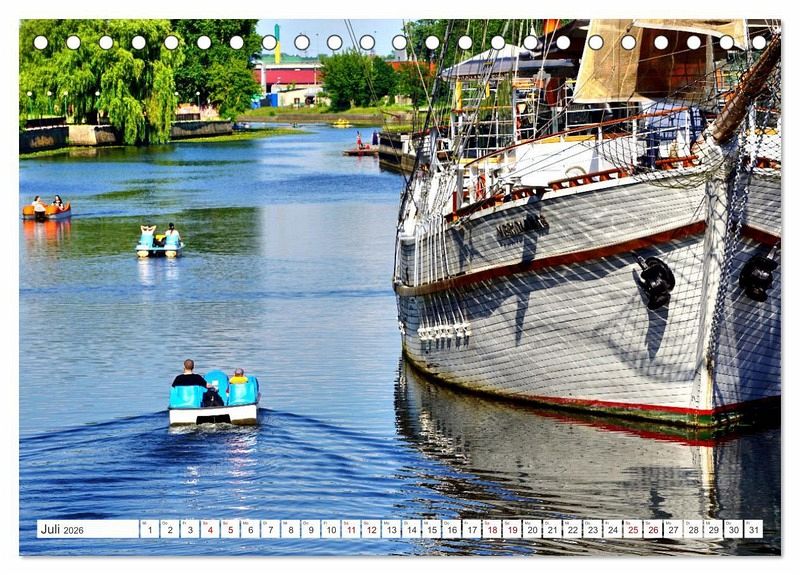Viewport: 800px width, 575px height.
Task: Select day 15 in the calendar strip
Action: pos(431,529)
